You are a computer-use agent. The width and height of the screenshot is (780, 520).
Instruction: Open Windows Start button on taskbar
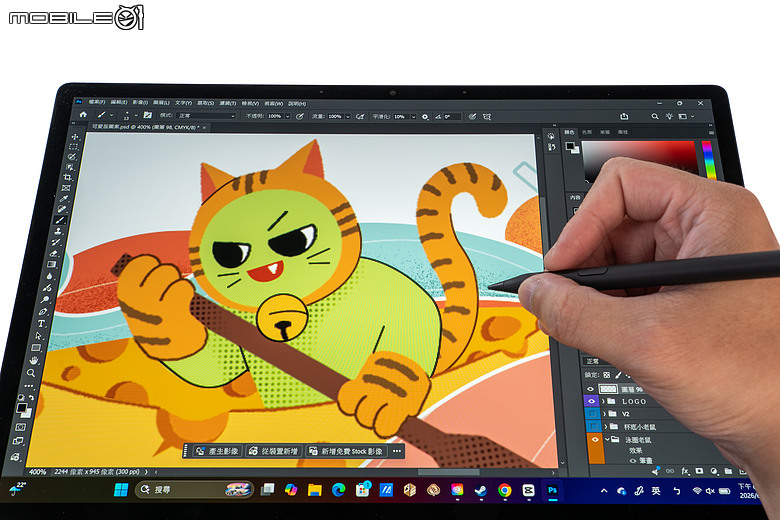coord(121,490)
